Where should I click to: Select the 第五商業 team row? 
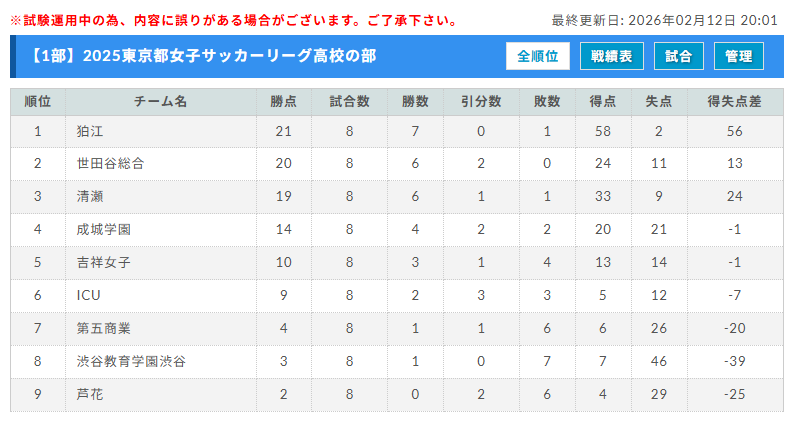pos(103,329)
